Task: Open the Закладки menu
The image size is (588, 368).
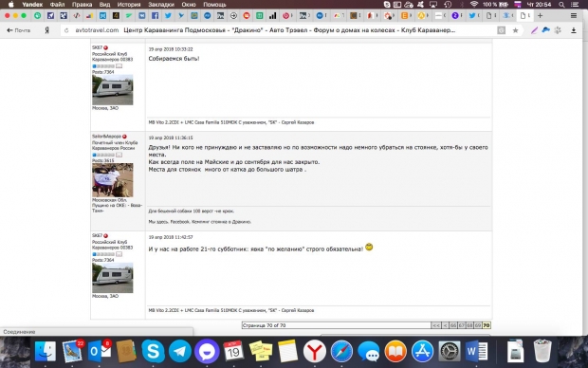Action: [x=161, y=5]
